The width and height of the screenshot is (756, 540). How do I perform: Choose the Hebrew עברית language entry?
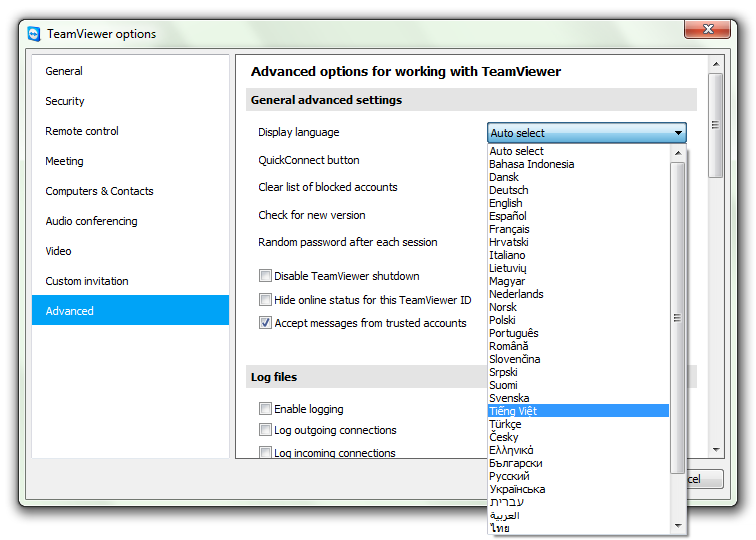tap(579, 502)
